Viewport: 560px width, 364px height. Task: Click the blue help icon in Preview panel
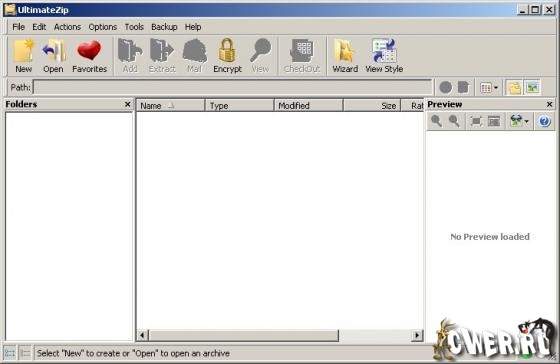click(x=545, y=121)
